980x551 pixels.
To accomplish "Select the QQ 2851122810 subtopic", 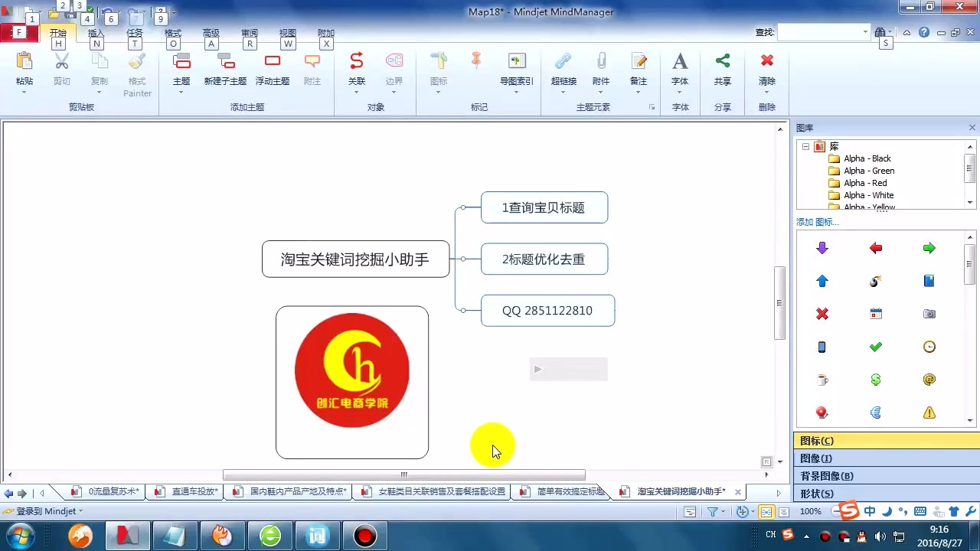I will coord(547,311).
